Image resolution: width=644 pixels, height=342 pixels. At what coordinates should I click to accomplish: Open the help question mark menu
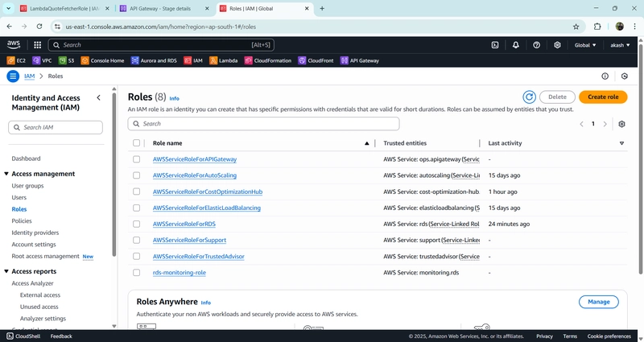click(536, 45)
